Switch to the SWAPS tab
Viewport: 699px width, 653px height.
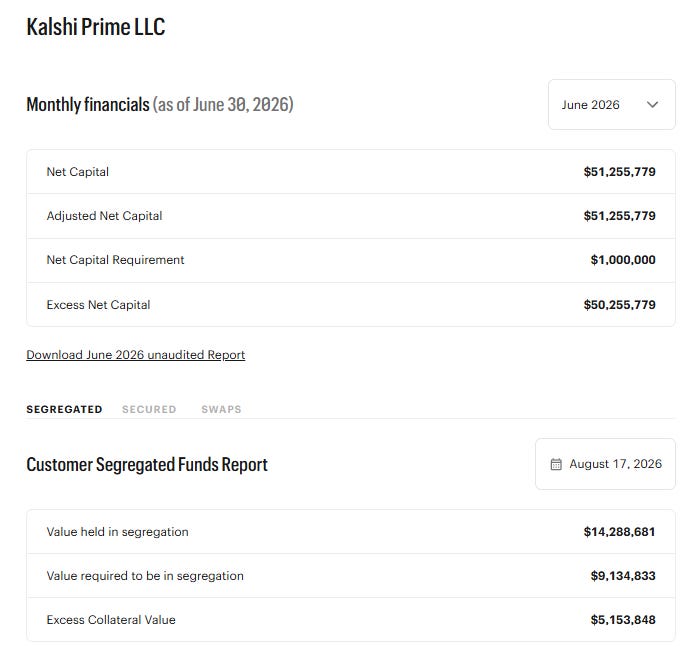221,409
